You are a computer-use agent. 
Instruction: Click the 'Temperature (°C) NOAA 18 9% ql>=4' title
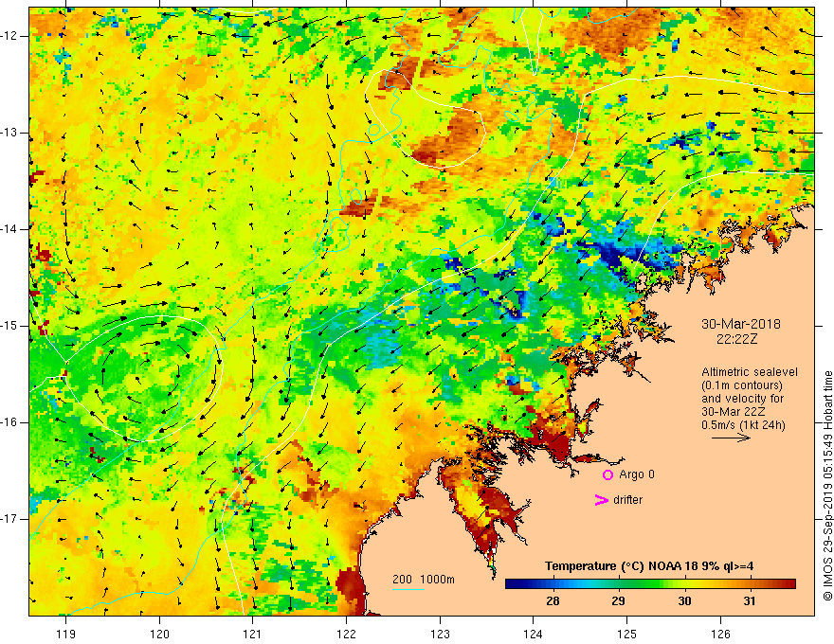tap(649, 566)
